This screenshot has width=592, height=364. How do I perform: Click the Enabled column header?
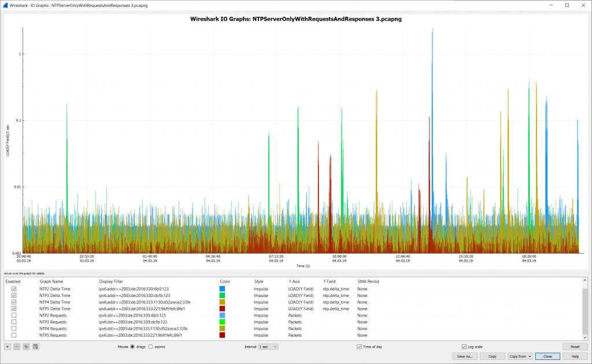pyautogui.click(x=13, y=281)
